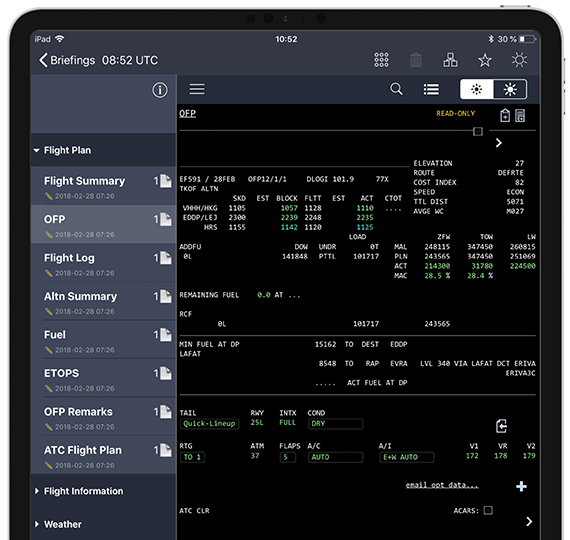Viewport: 570px width, 540px height.
Task: Open the A/I dropdown E+W AUTO
Action: coord(406,457)
